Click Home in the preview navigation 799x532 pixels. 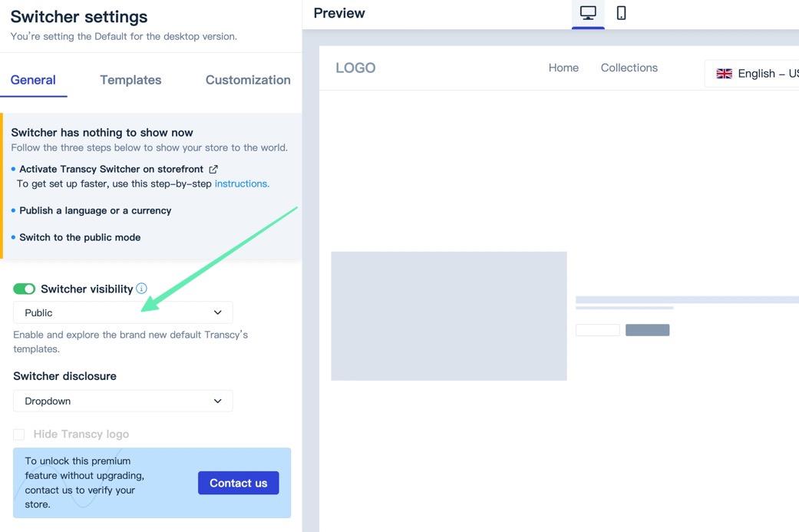tap(563, 68)
